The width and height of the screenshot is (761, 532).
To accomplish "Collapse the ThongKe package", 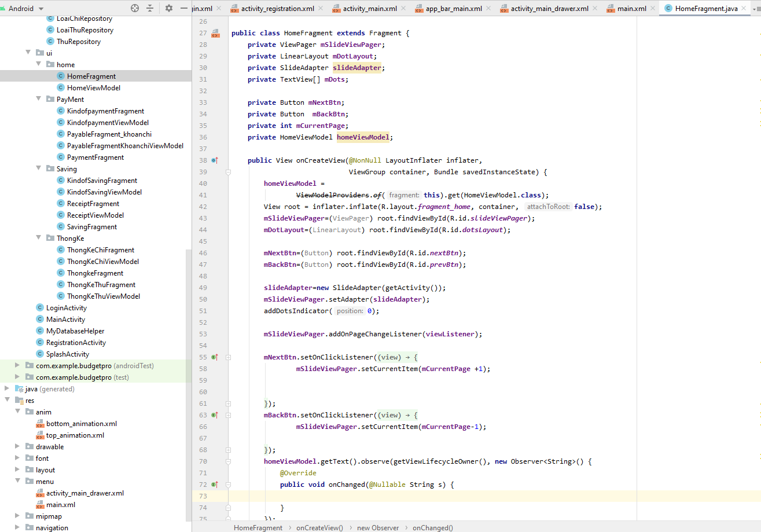I will [x=39, y=238].
